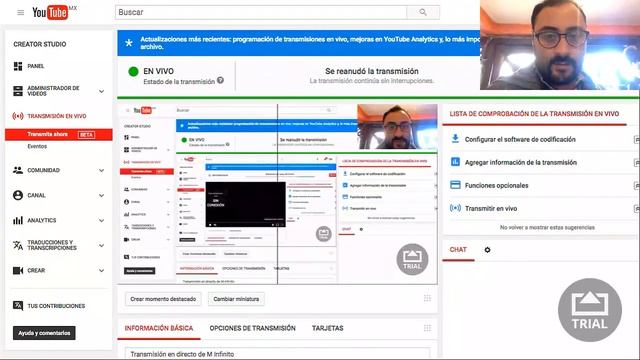Click the search magnifier button
Screen dimensions: 640x360
[x=423, y=12]
